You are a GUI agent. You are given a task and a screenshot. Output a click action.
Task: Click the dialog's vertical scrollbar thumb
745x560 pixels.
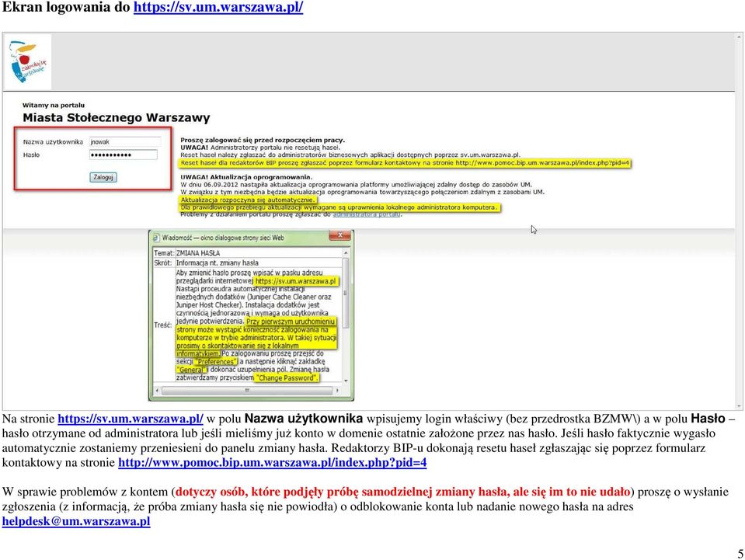tap(346, 293)
